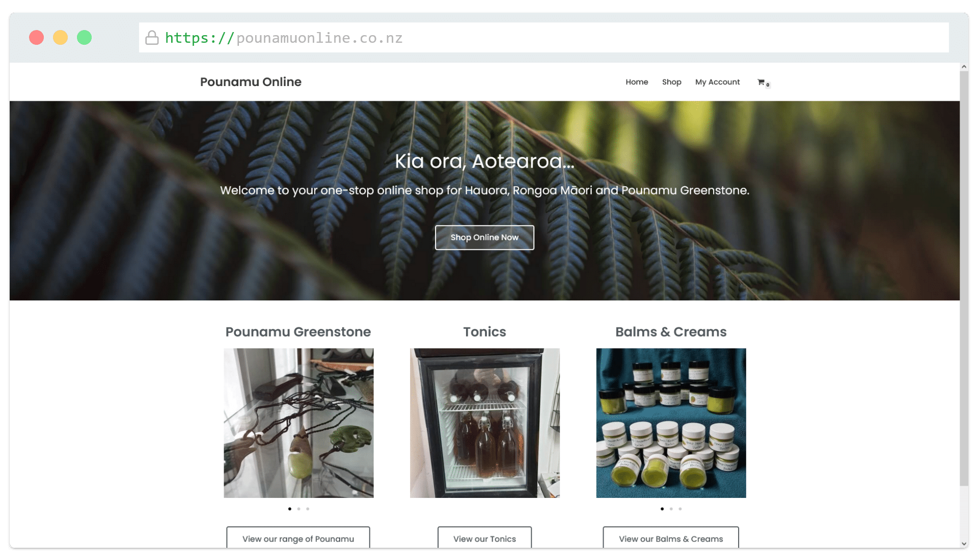Click the padlock icon in address bar
The image size is (978, 560).
(x=152, y=38)
